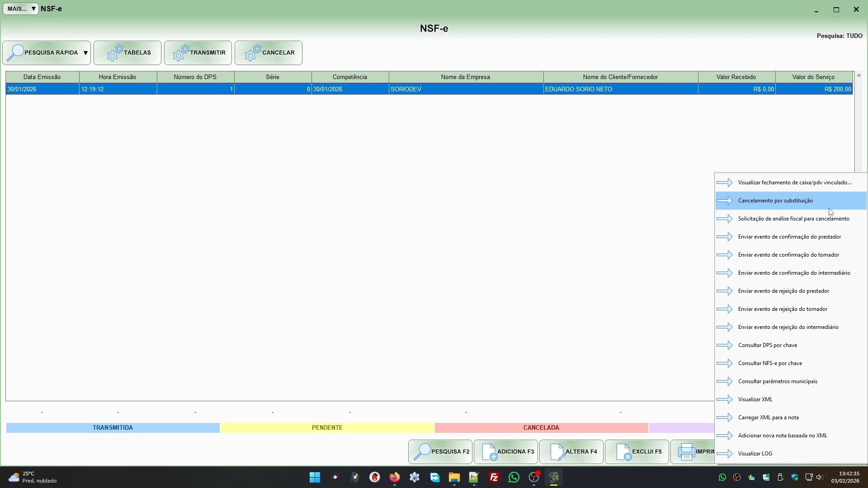
Task: Launch FileZilla from the taskbar
Action: click(494, 478)
